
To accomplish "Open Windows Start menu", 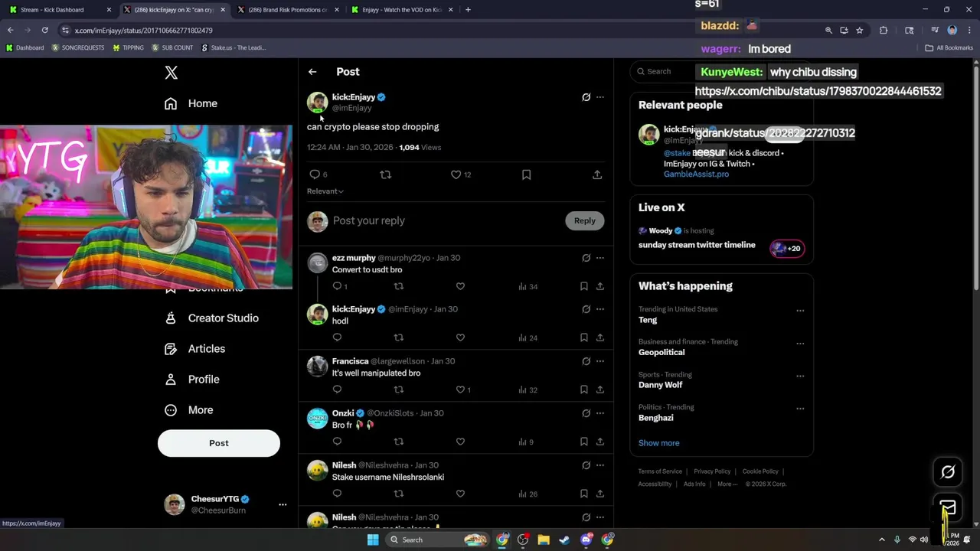I will (x=372, y=540).
